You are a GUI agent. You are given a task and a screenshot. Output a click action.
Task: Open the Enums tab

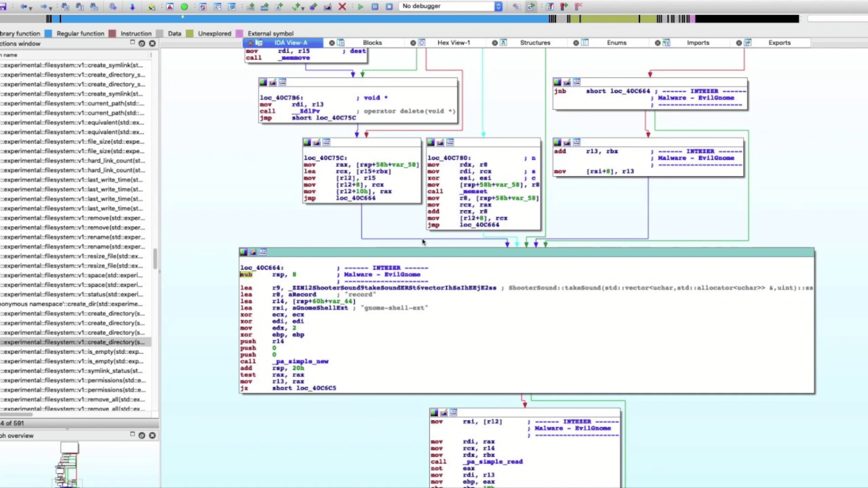click(x=617, y=43)
